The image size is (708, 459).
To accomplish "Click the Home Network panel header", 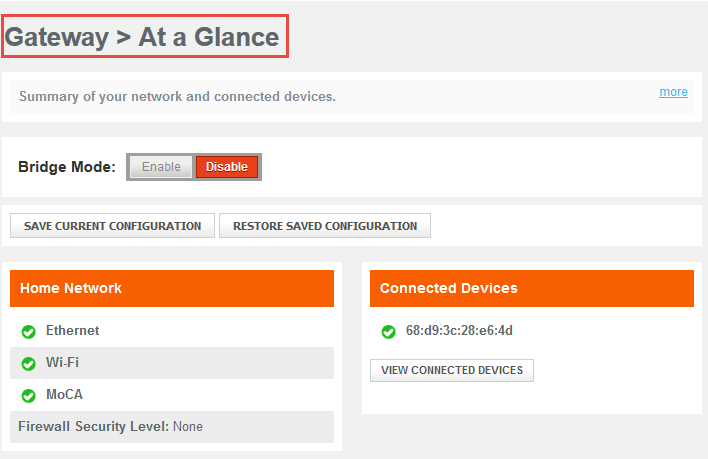I will pos(171,288).
